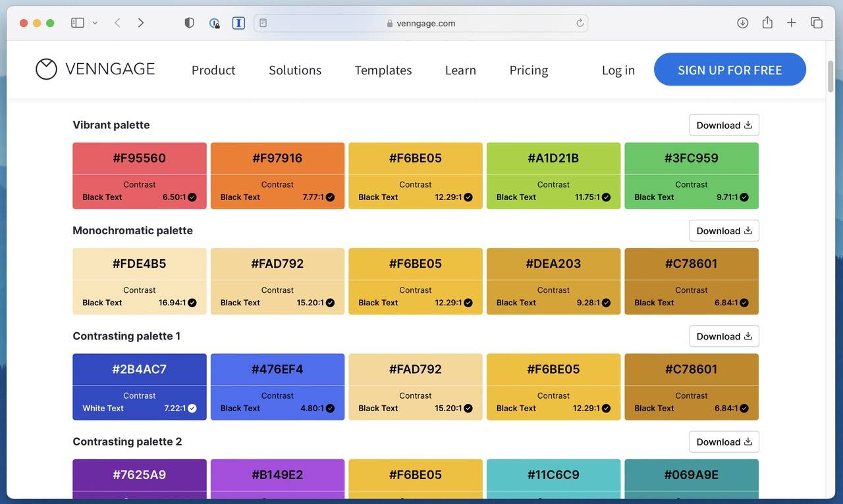
Task: Open the Product menu
Action: (213, 70)
